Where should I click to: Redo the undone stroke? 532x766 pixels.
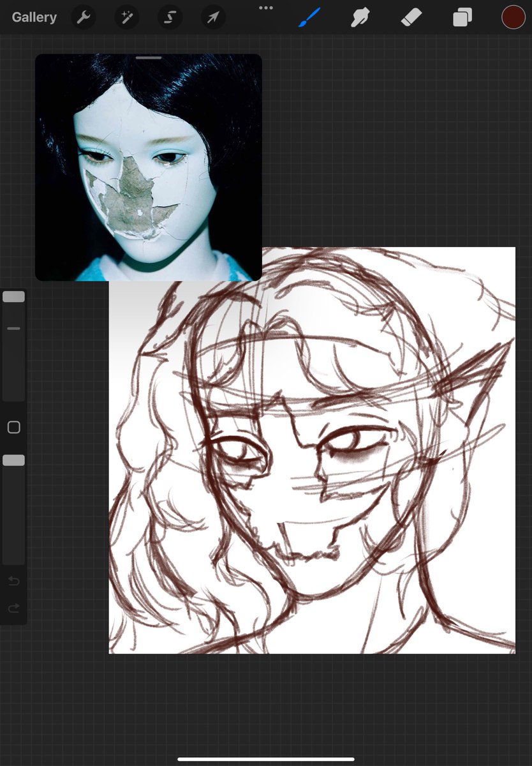tap(13, 608)
